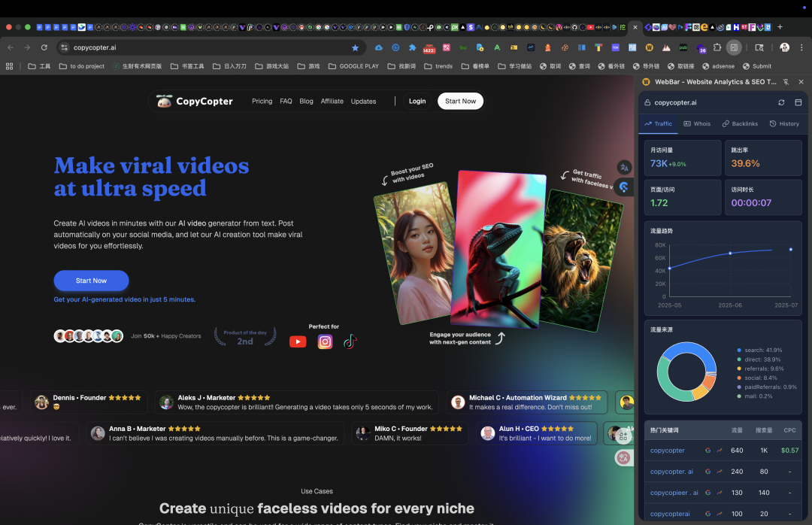Click the 'copycopieer . ai' keyword
This screenshot has height=525, width=812.
[x=674, y=493]
